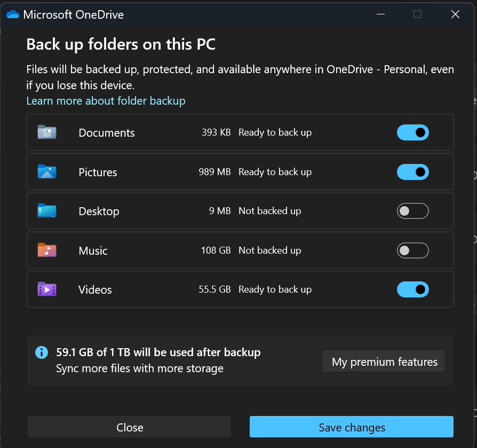Click the Videos folder icon
The height and width of the screenshot is (448, 477).
click(x=47, y=289)
